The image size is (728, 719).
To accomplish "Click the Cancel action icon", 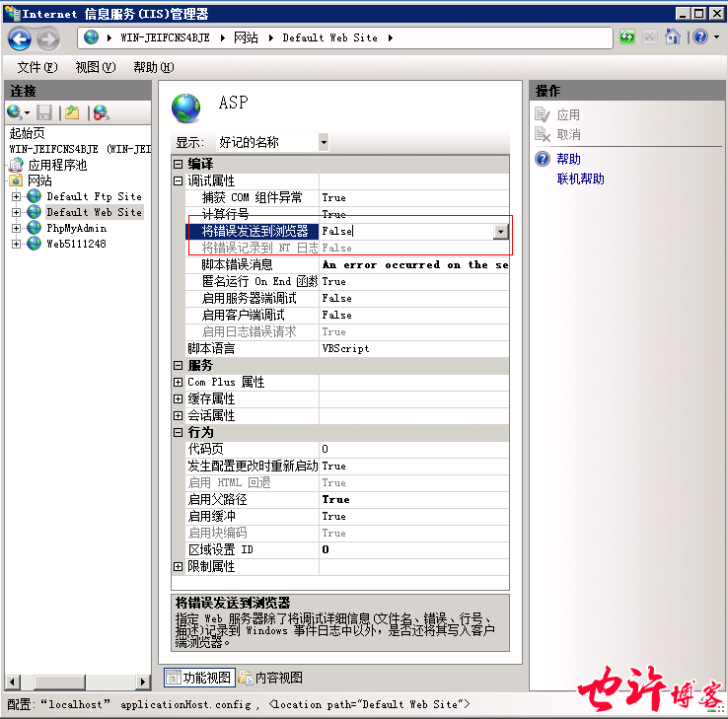I will [x=542, y=134].
